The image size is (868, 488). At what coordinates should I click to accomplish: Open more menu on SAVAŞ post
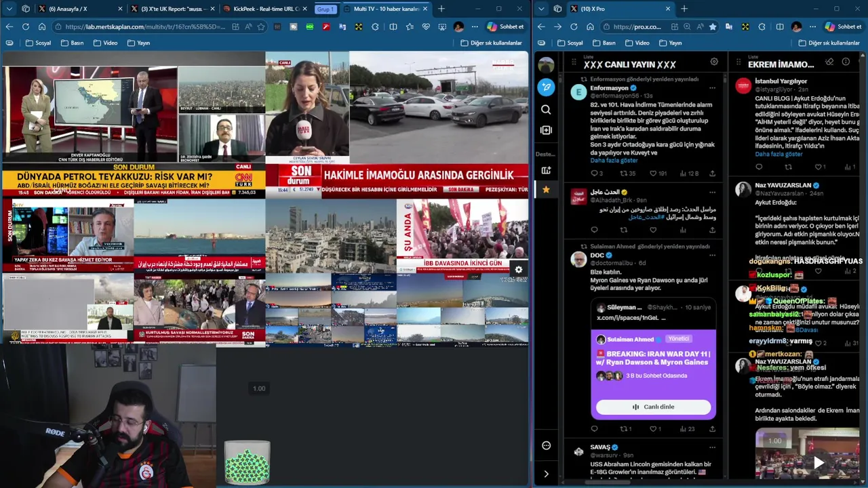click(712, 447)
